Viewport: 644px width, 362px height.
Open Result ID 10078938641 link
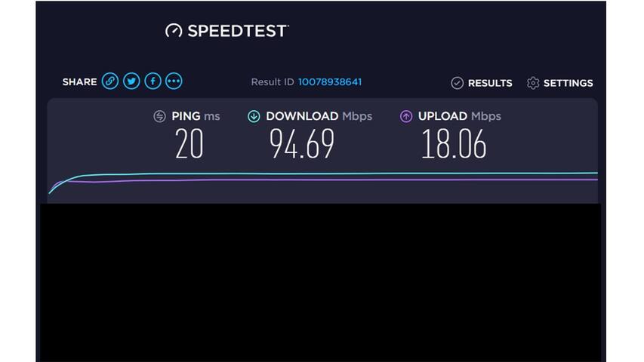tap(330, 82)
